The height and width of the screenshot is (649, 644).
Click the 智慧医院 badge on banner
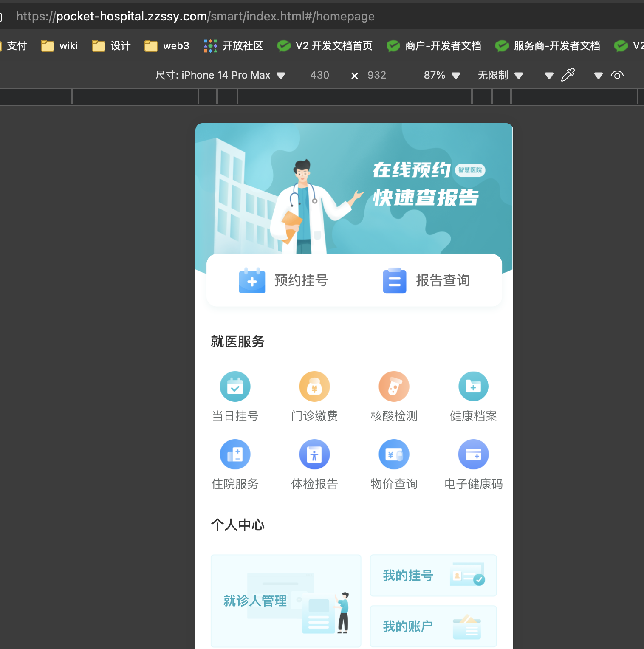[x=470, y=170]
